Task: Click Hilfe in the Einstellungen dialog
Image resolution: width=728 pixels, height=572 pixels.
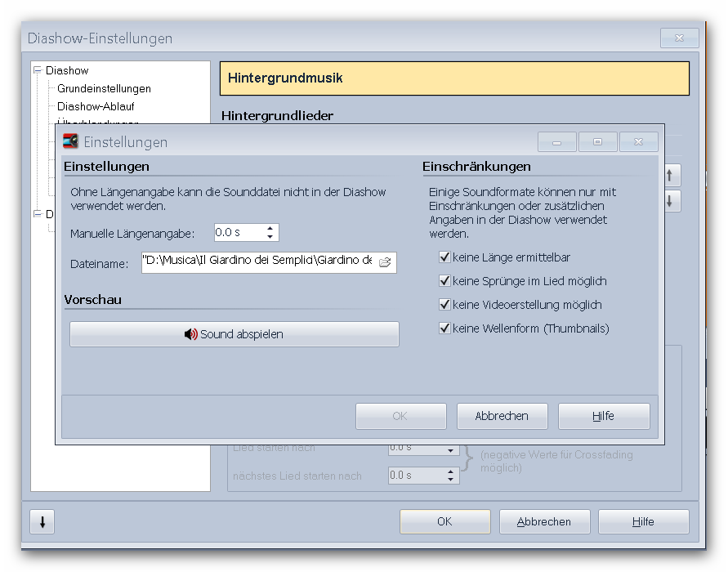Action: (603, 416)
